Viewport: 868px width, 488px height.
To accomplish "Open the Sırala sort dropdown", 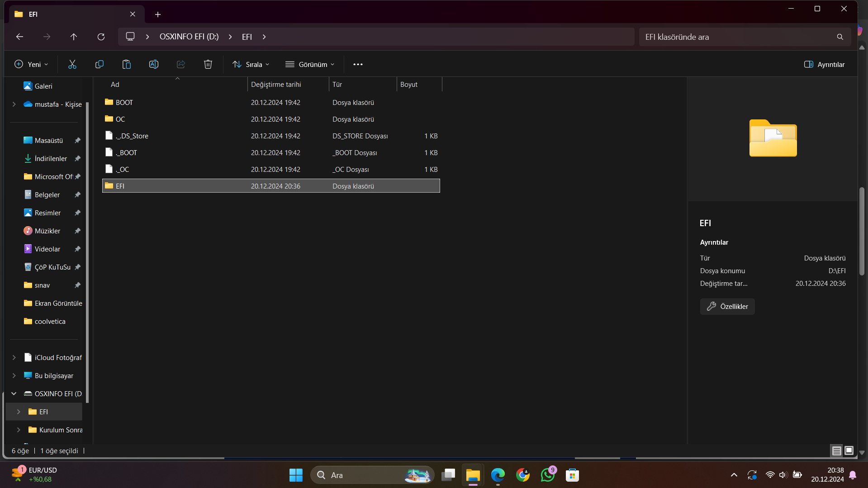I will [251, 64].
